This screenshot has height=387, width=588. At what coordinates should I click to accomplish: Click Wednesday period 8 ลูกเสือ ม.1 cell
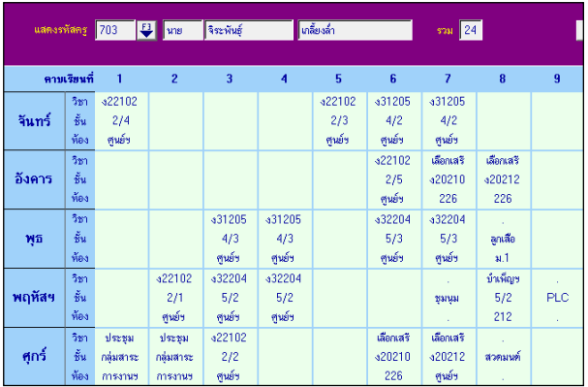pos(504,239)
